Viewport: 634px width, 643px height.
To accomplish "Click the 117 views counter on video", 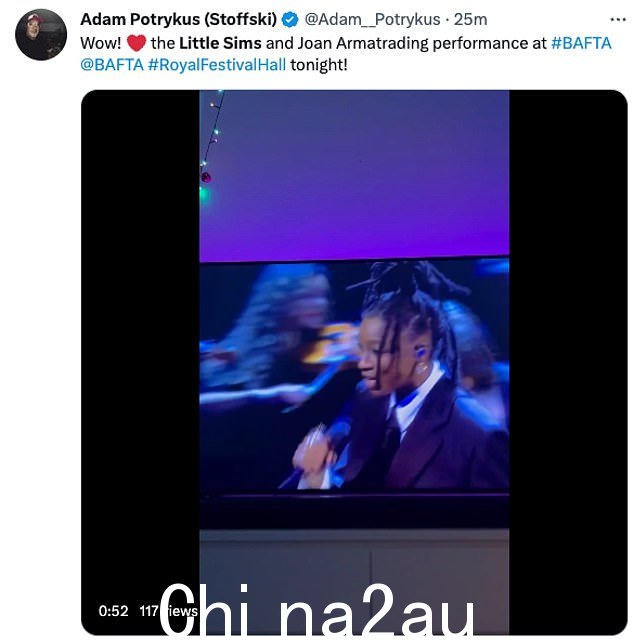I will coord(169,611).
